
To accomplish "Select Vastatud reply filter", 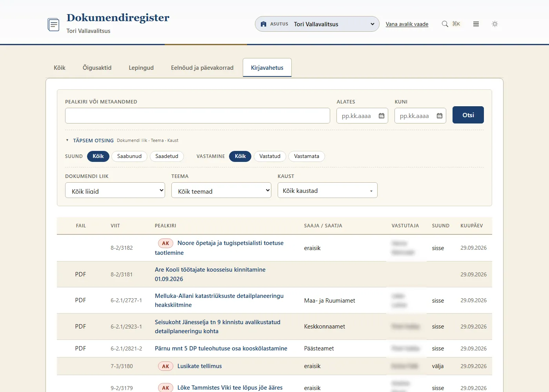I will pyautogui.click(x=270, y=156).
